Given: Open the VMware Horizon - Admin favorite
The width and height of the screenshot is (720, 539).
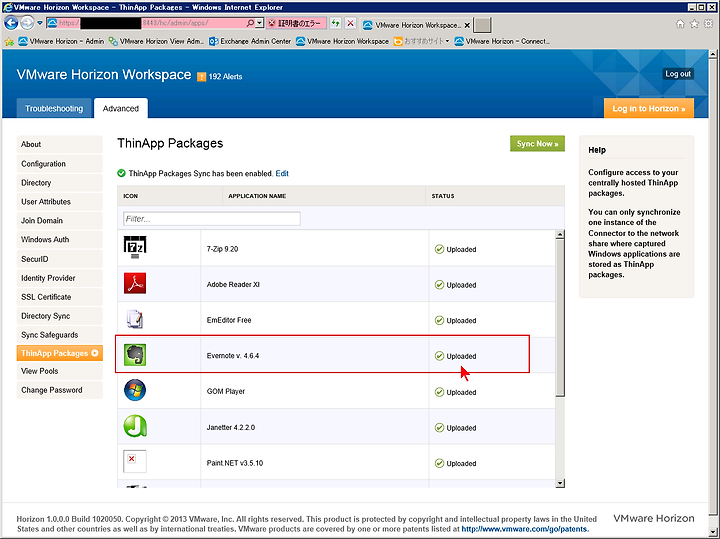Looking at the screenshot, I should (x=62, y=41).
